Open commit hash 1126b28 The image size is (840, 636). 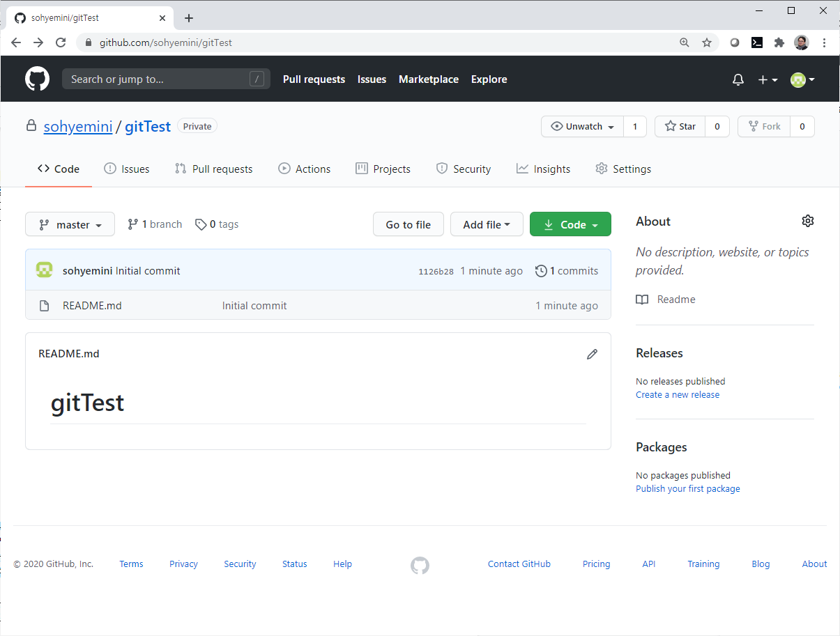(x=436, y=272)
